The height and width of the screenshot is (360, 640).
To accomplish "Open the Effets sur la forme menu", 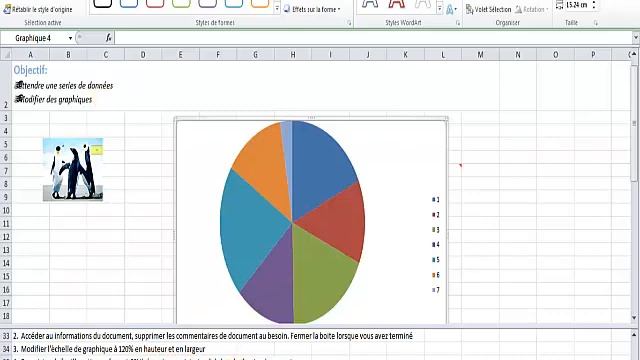I will tap(312, 9).
